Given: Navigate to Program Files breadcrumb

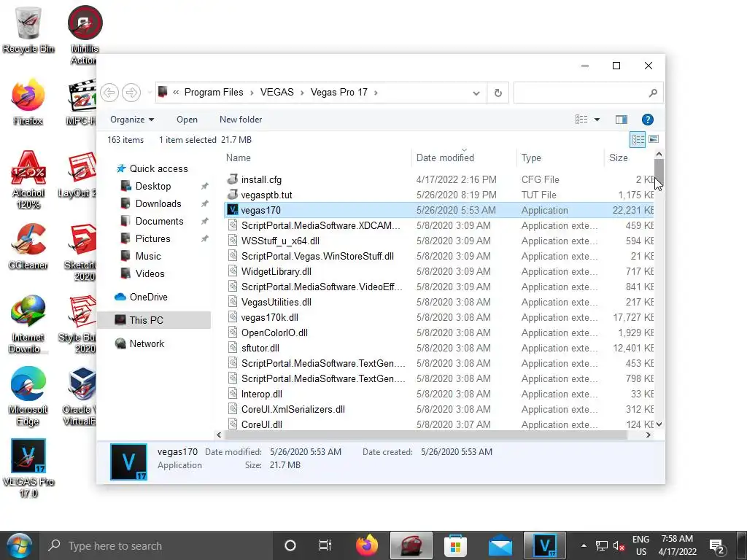Looking at the screenshot, I should pyautogui.click(x=214, y=93).
